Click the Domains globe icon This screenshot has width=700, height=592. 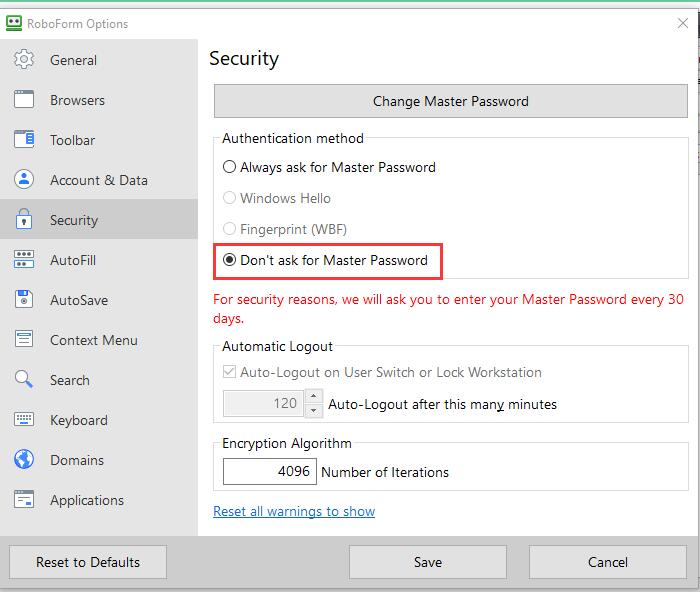pyautogui.click(x=25, y=460)
